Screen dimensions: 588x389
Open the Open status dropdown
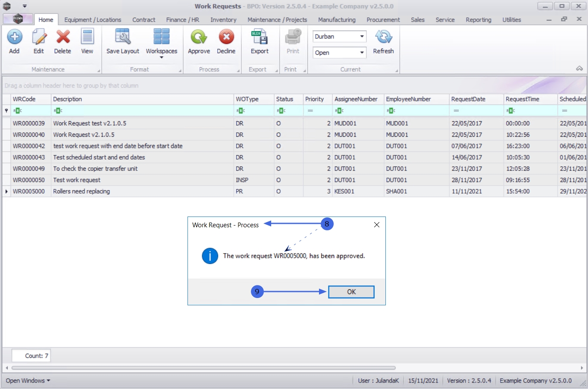(x=362, y=53)
